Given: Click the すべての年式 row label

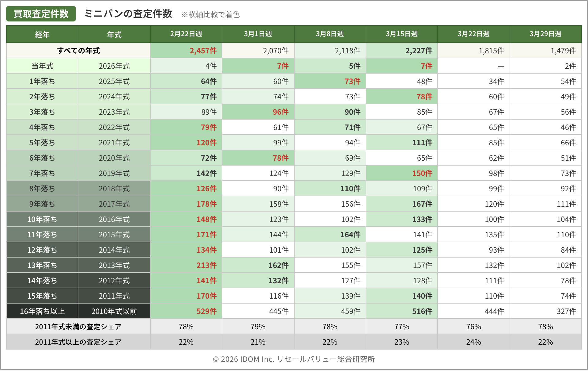Looking at the screenshot, I should (78, 51).
